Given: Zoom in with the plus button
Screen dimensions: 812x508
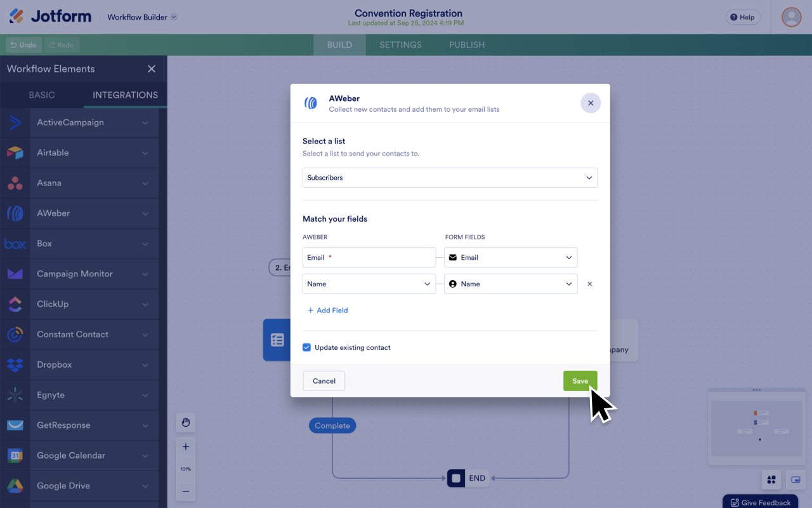Looking at the screenshot, I should coord(186,446).
